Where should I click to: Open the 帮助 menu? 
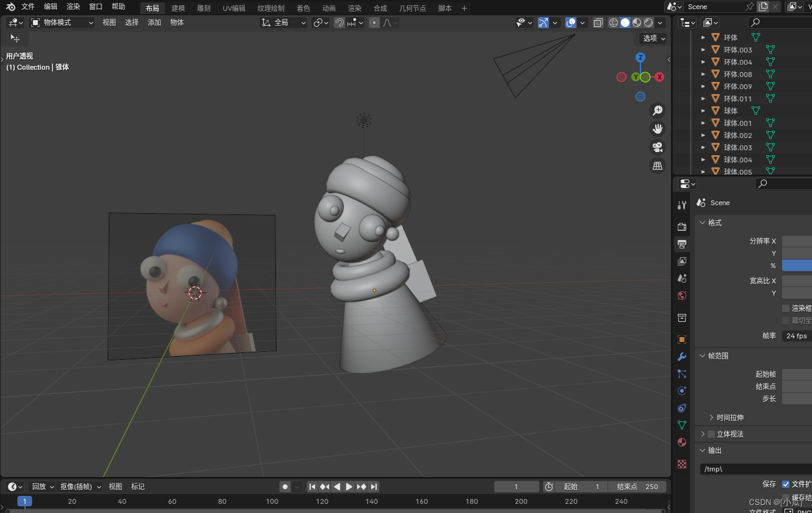click(118, 7)
